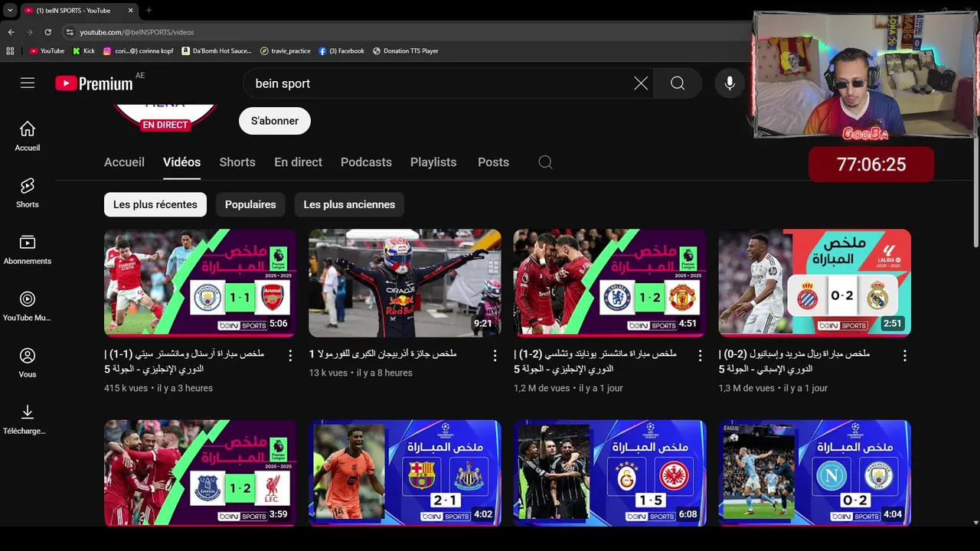Open the Azerbaijan Grand Prix video title
This screenshot has height=551, width=980.
point(383,354)
